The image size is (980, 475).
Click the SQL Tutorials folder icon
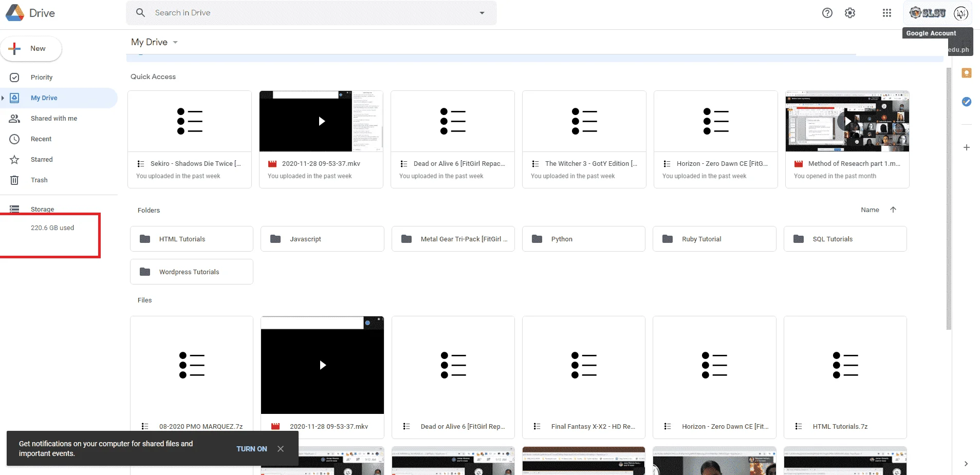click(799, 239)
